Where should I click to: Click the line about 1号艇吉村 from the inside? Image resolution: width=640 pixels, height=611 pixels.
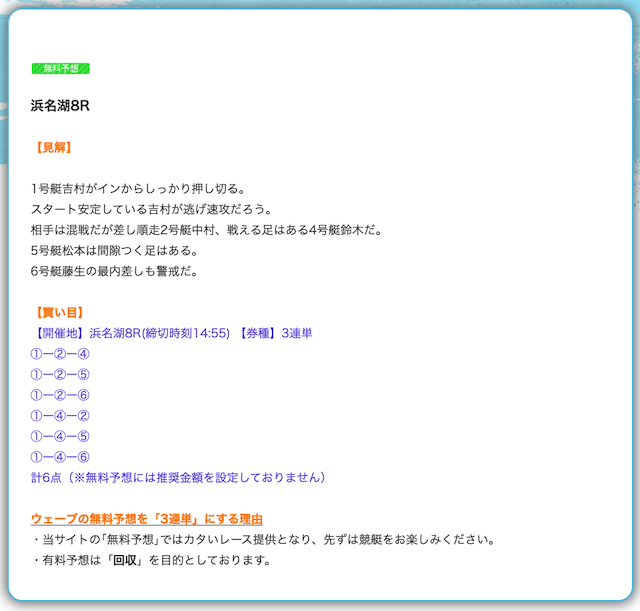(x=138, y=188)
